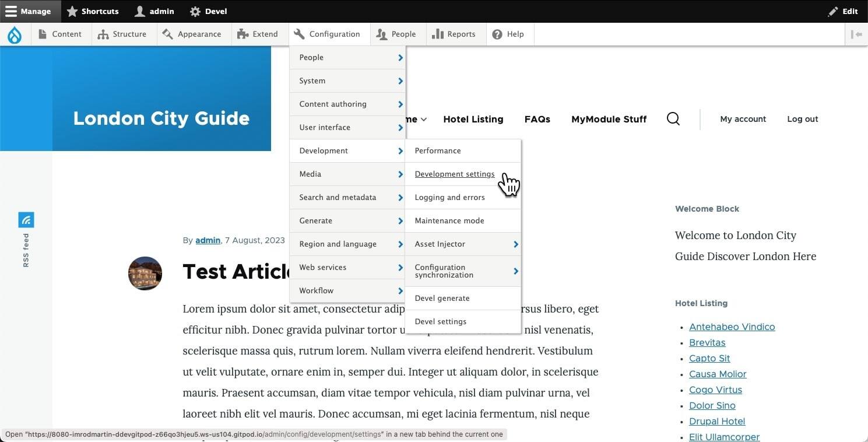
Task: Expand the Media submenu arrow
Action: coord(400,174)
